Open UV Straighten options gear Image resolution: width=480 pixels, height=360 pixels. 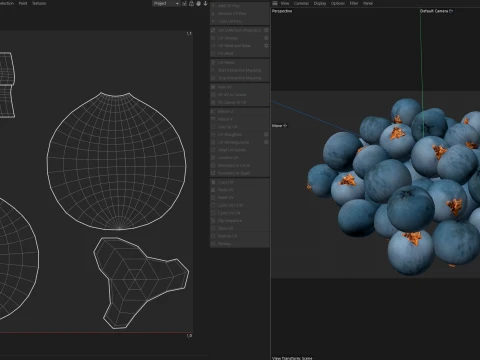pyautogui.click(x=266, y=134)
